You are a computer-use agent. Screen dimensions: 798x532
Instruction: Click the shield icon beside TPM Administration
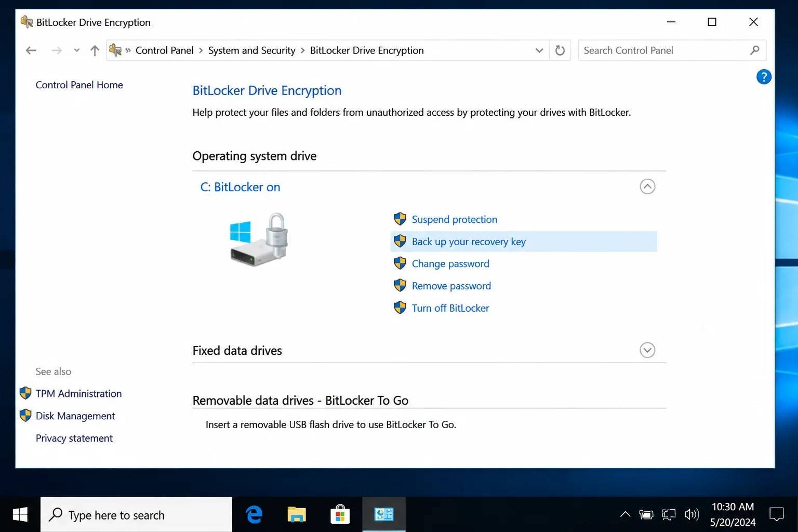(x=25, y=393)
